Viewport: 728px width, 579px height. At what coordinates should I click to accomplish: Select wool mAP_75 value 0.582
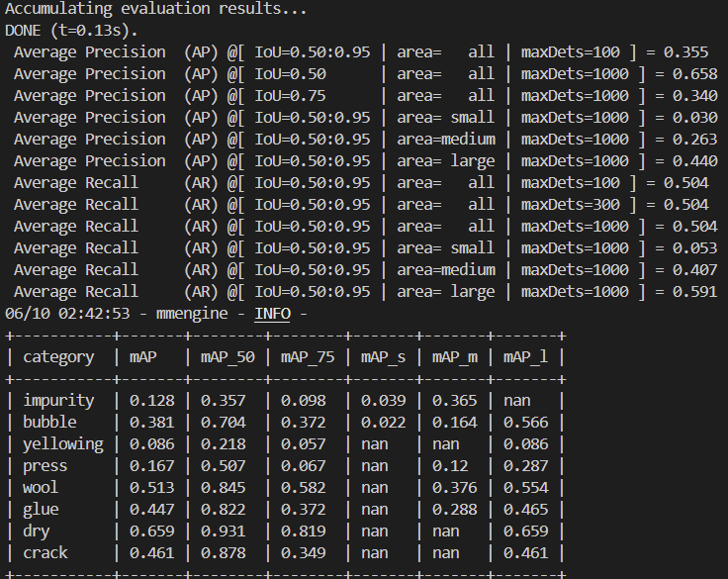(304, 488)
